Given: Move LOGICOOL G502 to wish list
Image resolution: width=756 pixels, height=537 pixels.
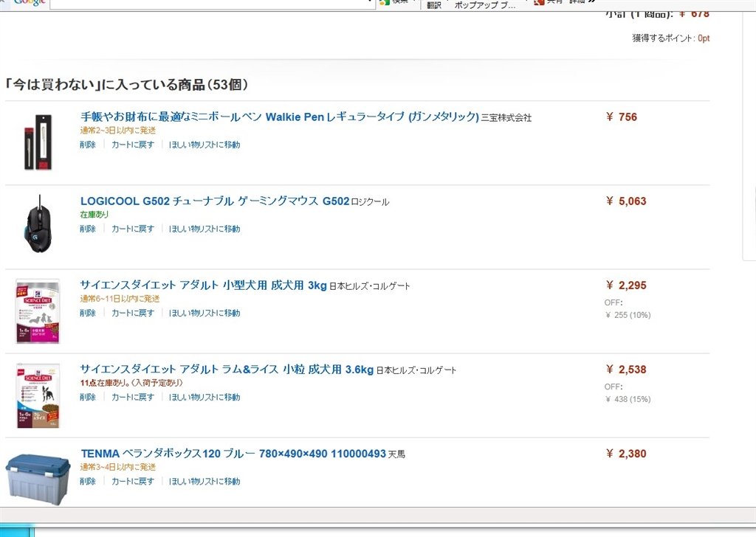Looking at the screenshot, I should (205, 229).
